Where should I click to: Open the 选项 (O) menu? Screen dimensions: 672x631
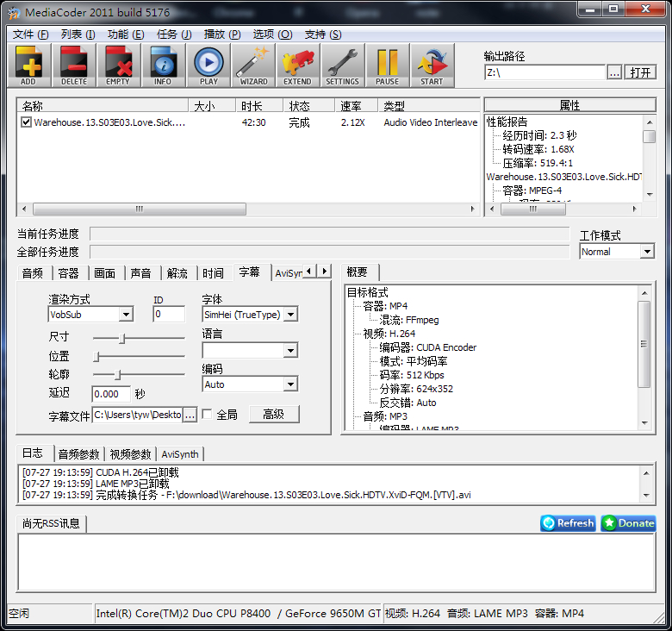pos(272,34)
